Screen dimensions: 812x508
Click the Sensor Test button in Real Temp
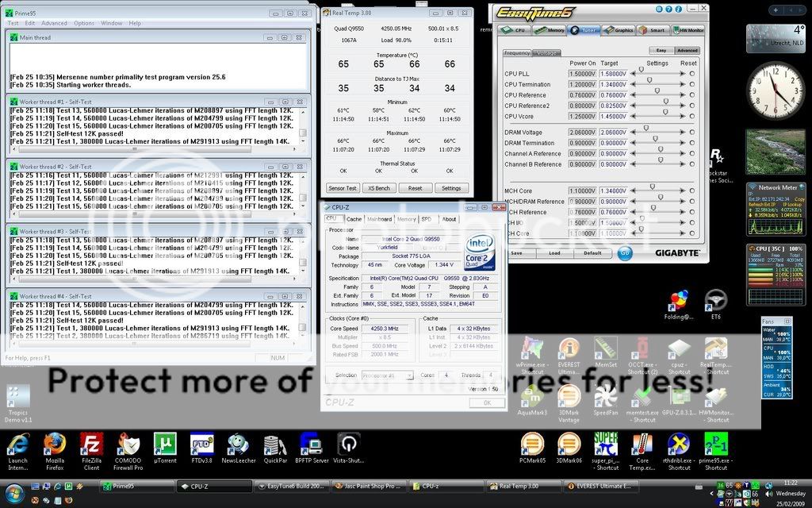[x=343, y=188]
